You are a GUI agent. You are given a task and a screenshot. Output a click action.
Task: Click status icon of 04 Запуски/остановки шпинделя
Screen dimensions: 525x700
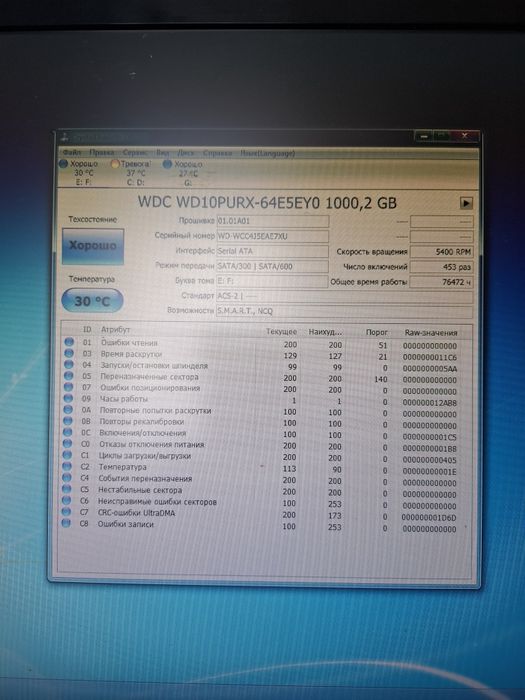click(x=69, y=365)
